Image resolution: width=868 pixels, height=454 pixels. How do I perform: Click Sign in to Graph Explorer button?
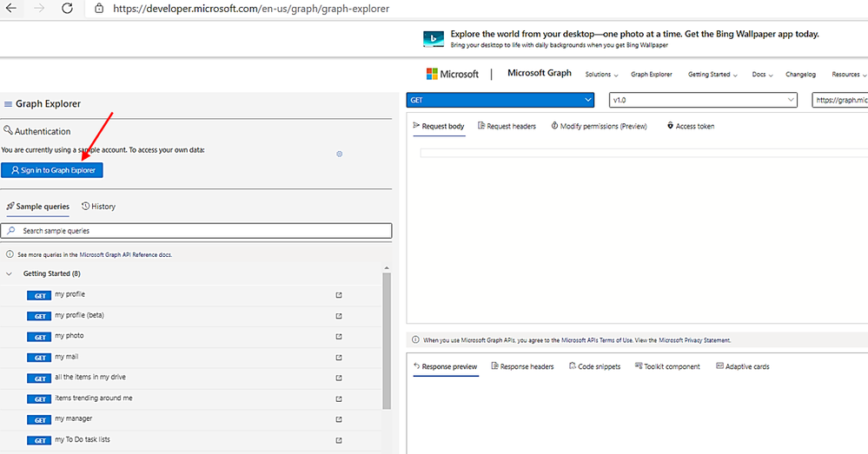[x=52, y=170]
